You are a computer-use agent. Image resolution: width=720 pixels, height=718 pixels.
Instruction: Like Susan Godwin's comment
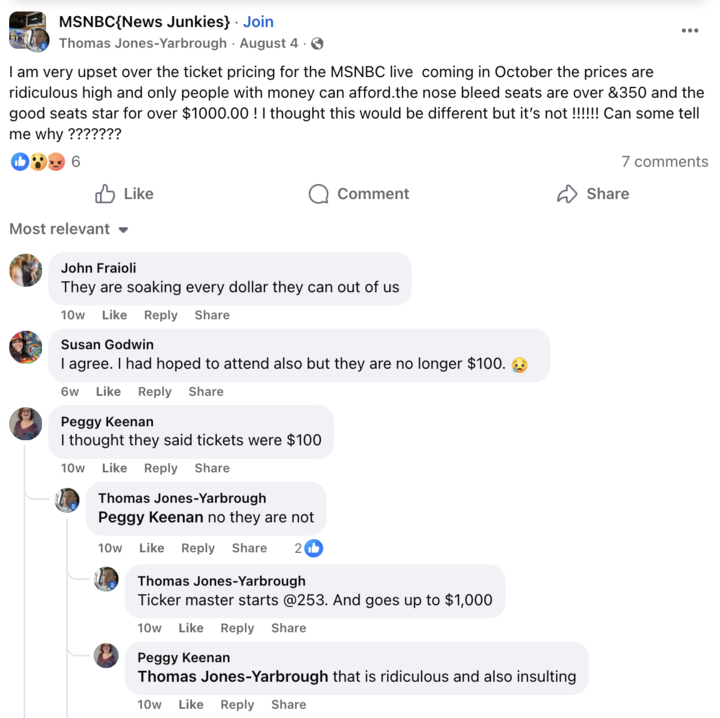pyautogui.click(x=108, y=392)
